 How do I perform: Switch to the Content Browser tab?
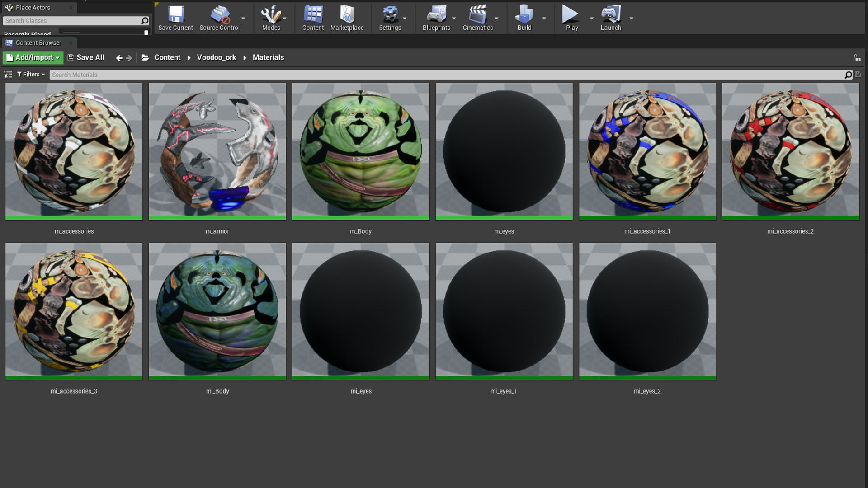pos(38,43)
